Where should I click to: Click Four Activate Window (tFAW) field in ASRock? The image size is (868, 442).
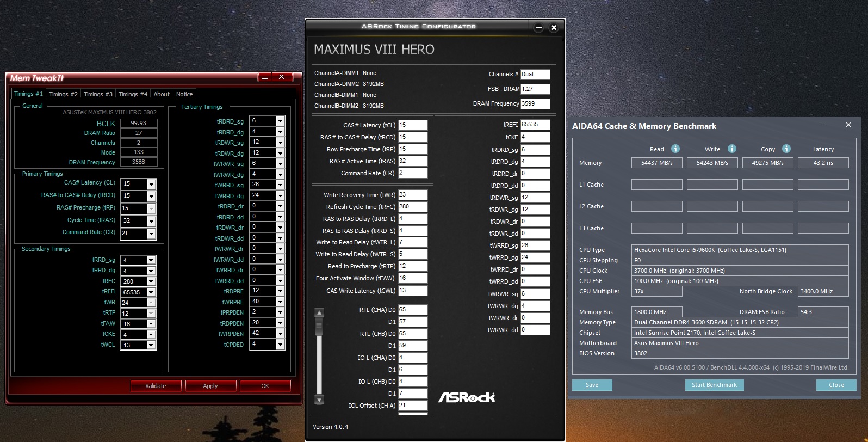coord(413,278)
